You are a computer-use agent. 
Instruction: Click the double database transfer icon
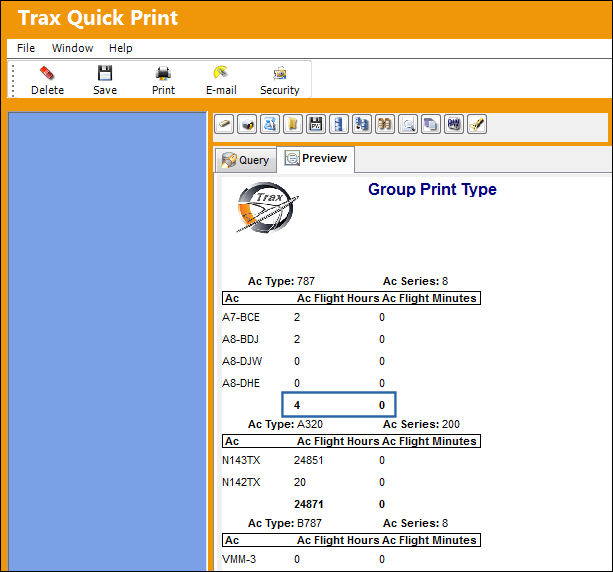[362, 124]
